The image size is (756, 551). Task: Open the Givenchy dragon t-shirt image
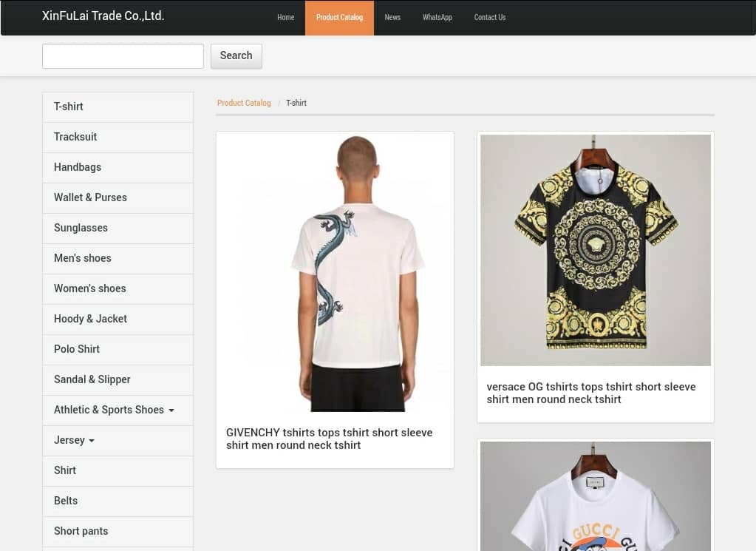click(x=335, y=273)
